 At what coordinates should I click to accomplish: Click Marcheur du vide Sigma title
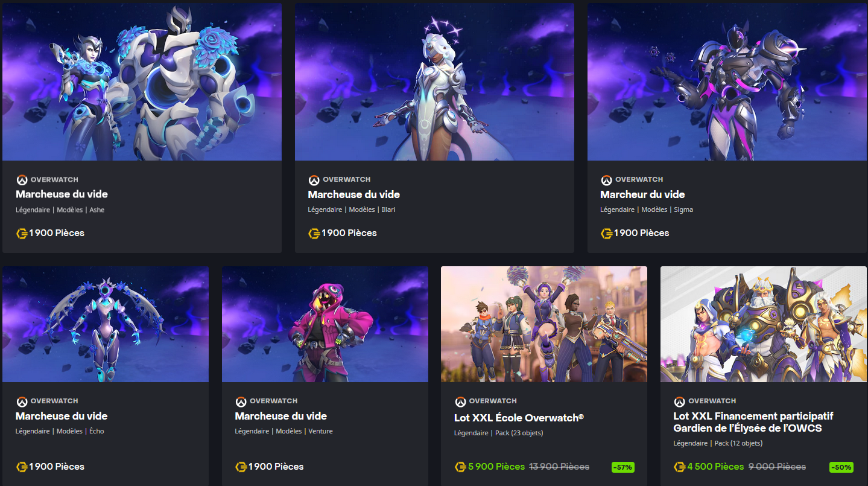click(642, 194)
